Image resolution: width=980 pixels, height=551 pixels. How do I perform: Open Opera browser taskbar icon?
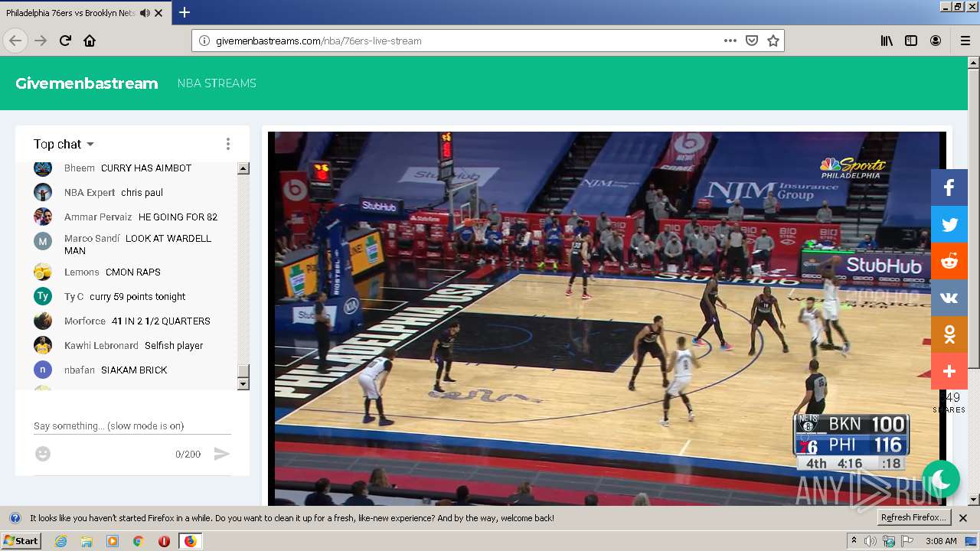[x=164, y=541]
